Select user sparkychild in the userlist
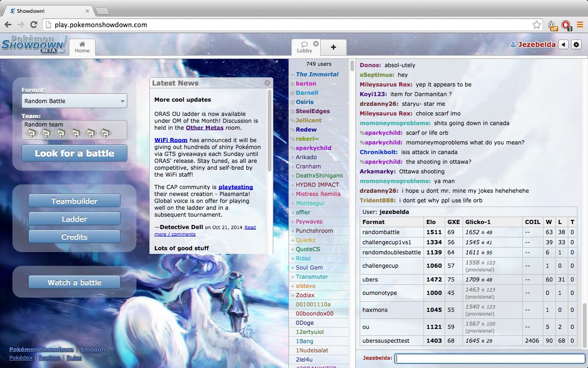 click(319, 148)
